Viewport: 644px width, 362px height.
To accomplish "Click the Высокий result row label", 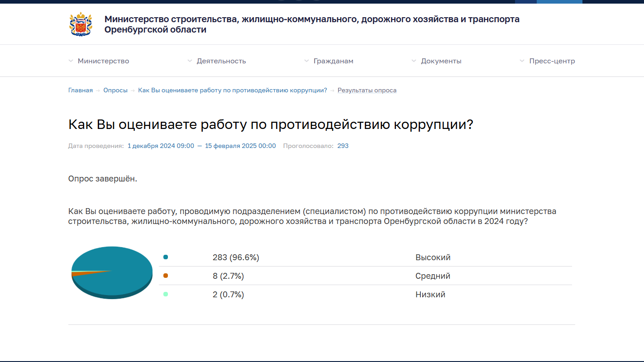I will pyautogui.click(x=433, y=257).
